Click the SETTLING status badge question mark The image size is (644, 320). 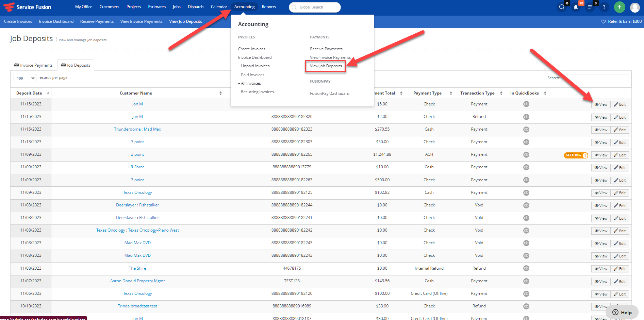pos(585,155)
